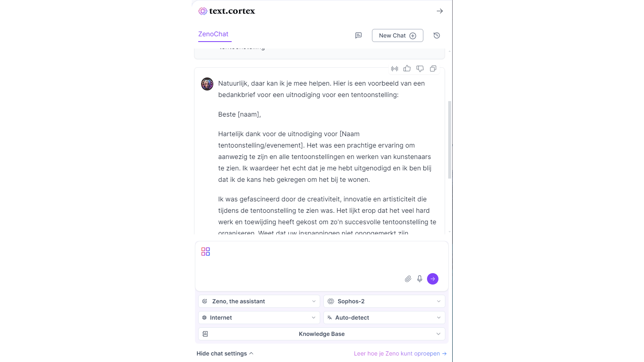Start a New Chat

click(x=397, y=35)
